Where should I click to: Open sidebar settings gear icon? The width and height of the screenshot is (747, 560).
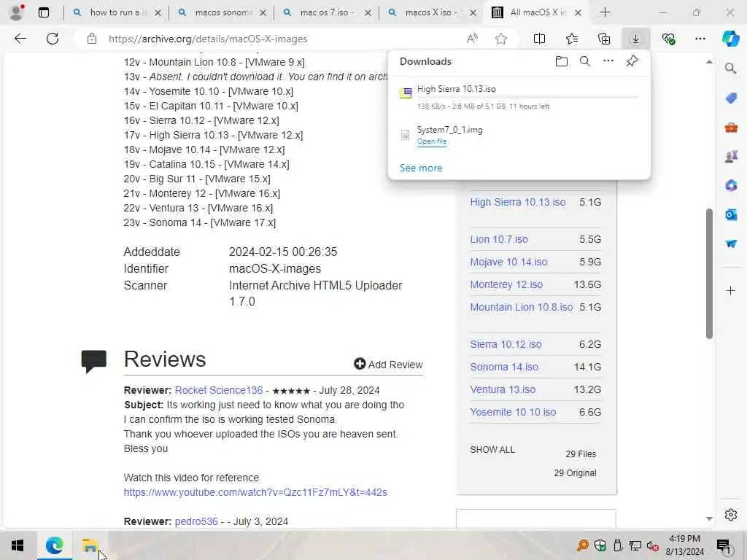731,515
